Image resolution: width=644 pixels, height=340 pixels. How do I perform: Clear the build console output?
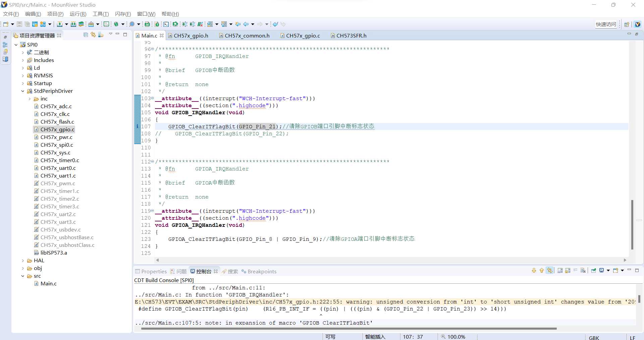(583, 271)
